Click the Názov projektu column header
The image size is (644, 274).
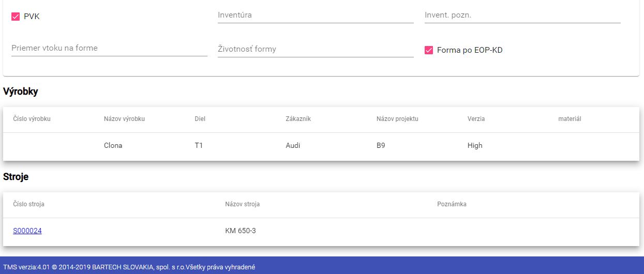point(397,119)
